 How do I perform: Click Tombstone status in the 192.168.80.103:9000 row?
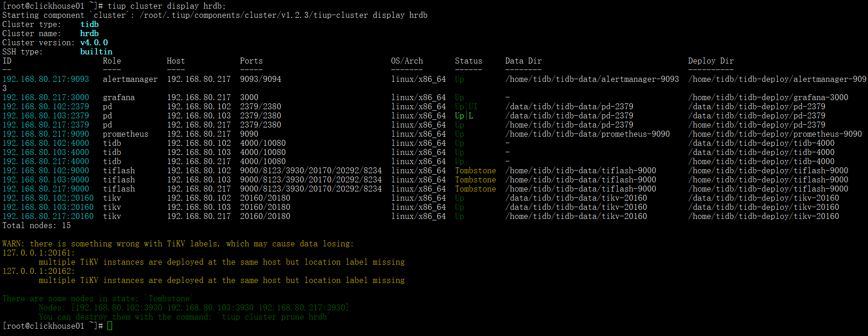(x=476, y=180)
